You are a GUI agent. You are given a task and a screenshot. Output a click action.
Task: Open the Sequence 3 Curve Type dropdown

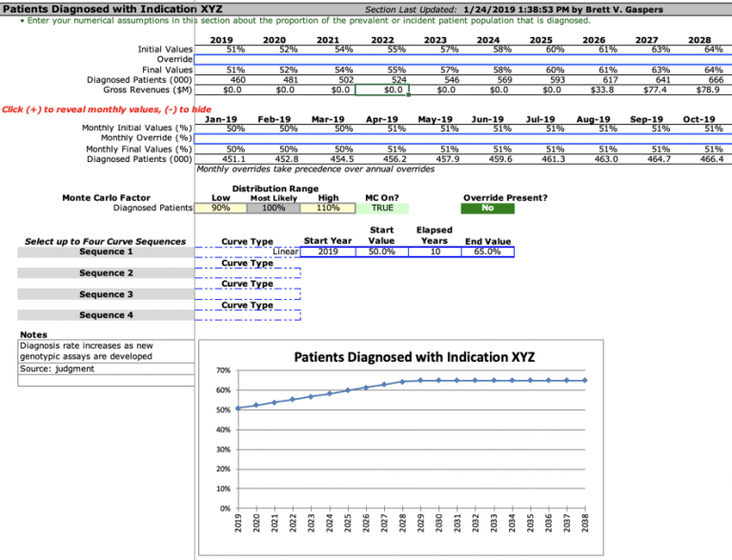[x=248, y=294]
